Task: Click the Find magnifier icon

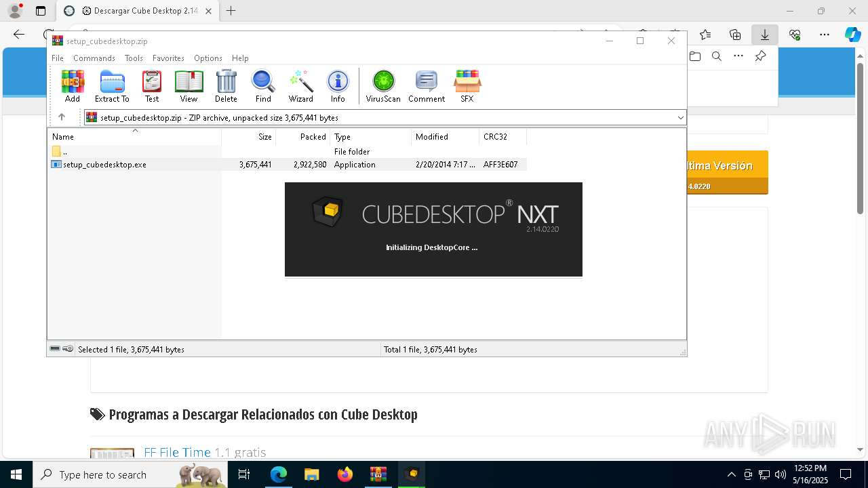Action: 263,86
